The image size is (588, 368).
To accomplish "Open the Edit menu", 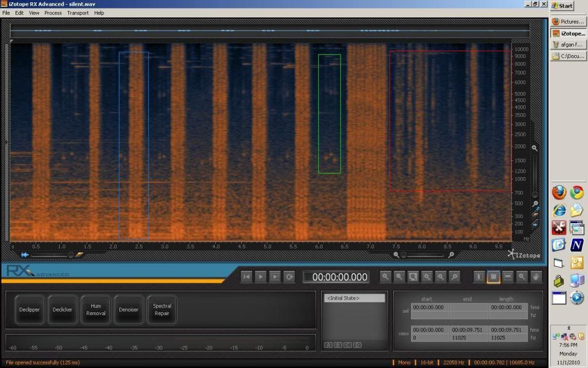I will click(19, 13).
